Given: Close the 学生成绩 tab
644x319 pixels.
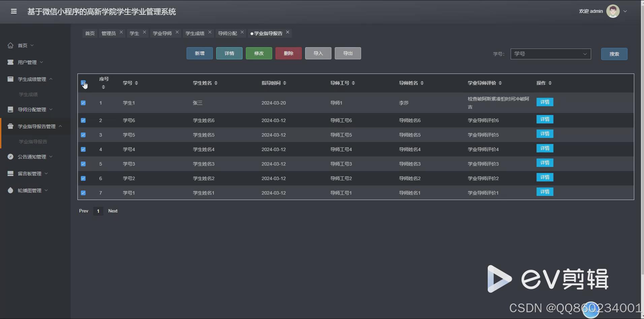Looking at the screenshot, I should click(x=210, y=32).
